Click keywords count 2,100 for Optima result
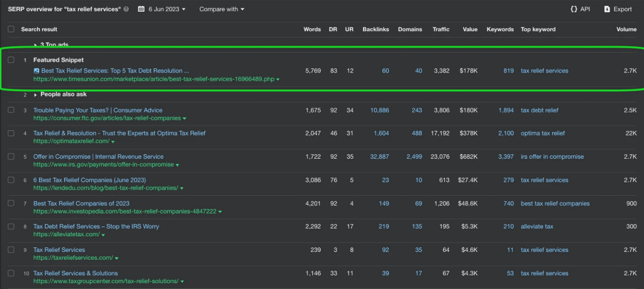 pos(506,133)
